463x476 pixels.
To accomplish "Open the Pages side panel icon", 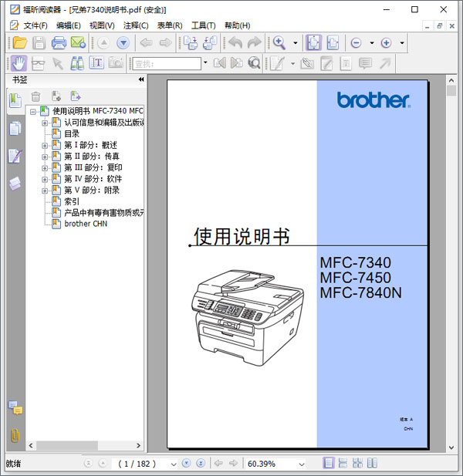I will pos(15,128).
